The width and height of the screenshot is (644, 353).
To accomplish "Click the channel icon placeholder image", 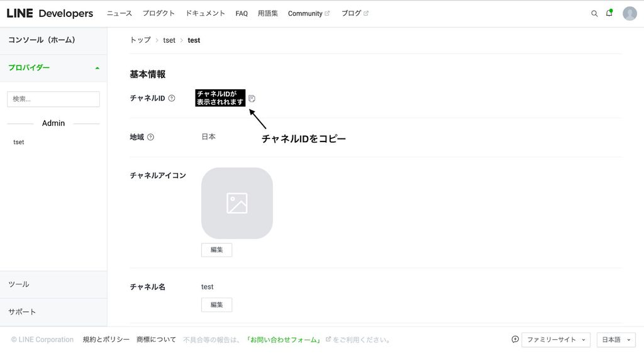I will click(x=237, y=203).
